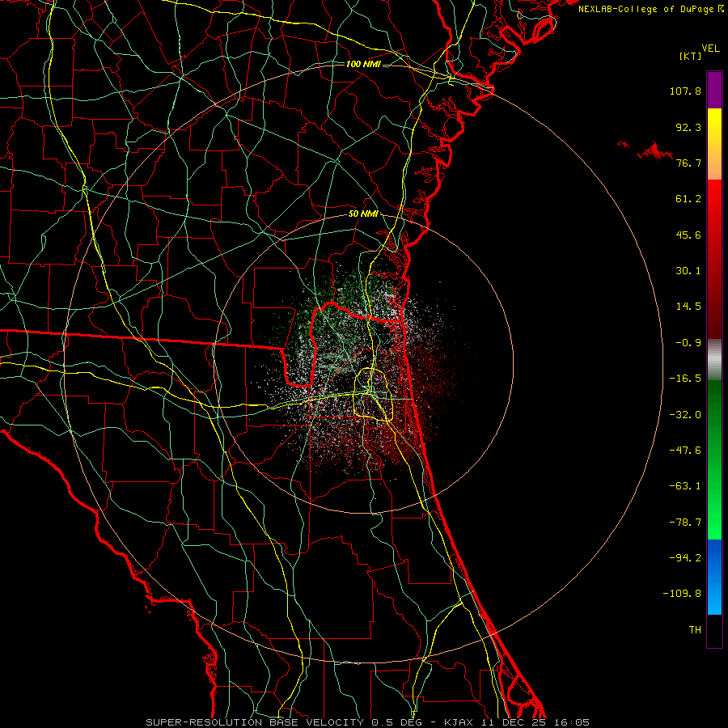Click the -0.9 legend value
Viewport: 728px width, 728px height.
(688, 343)
